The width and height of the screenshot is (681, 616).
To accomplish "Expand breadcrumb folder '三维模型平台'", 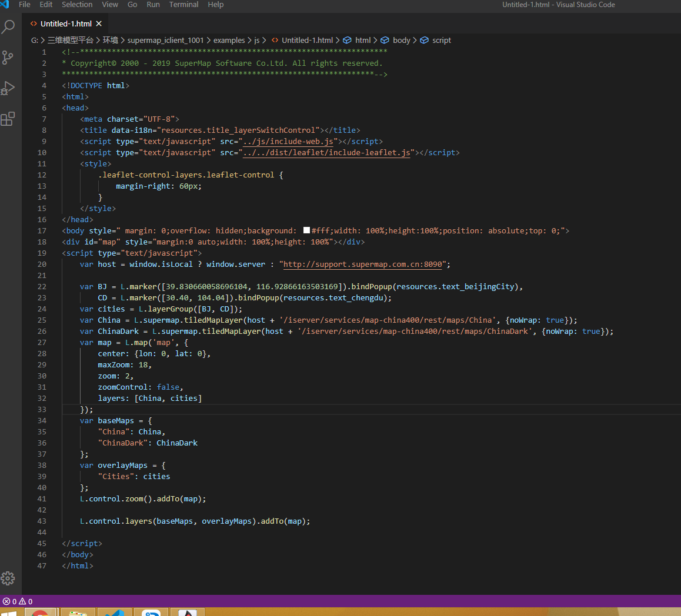I will coord(71,41).
